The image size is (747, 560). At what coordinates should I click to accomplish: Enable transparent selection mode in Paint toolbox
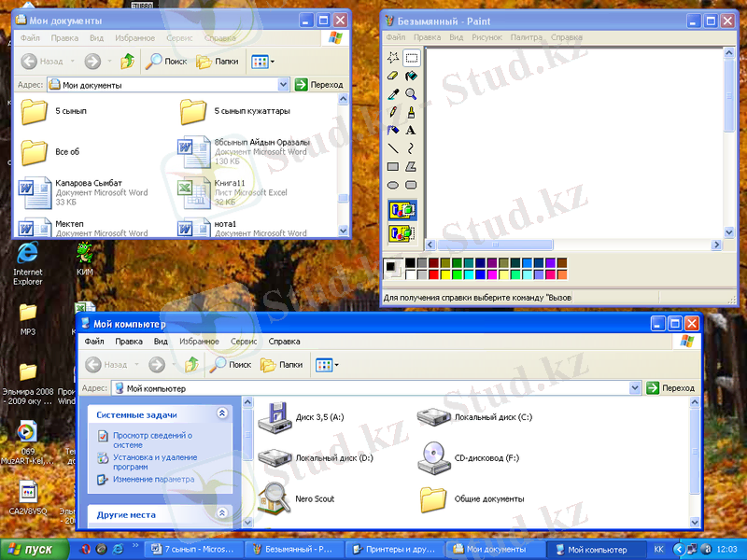click(402, 232)
